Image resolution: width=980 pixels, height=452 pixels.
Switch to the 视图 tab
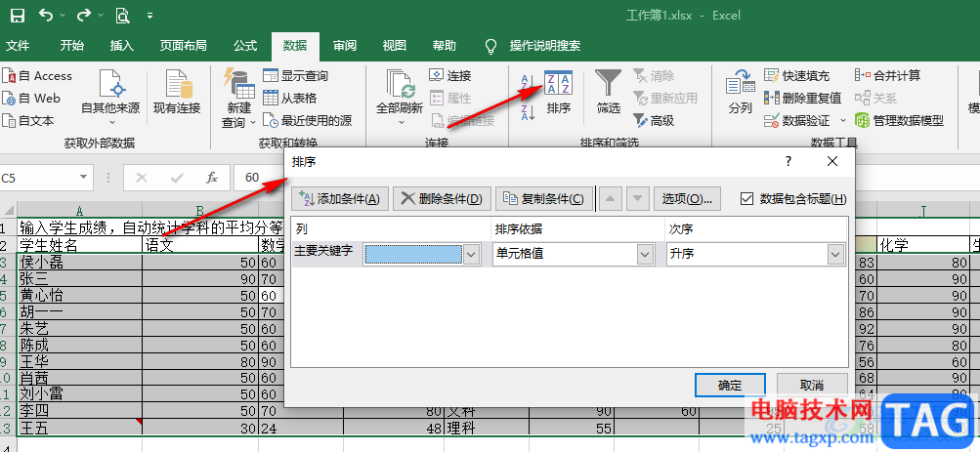pyautogui.click(x=395, y=46)
